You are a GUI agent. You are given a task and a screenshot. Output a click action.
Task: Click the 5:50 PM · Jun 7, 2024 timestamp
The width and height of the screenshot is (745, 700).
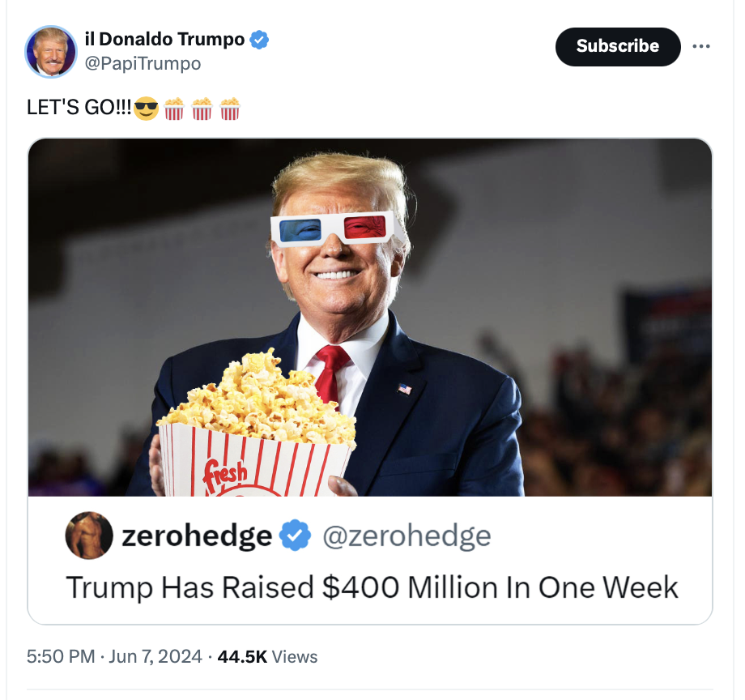(x=114, y=656)
